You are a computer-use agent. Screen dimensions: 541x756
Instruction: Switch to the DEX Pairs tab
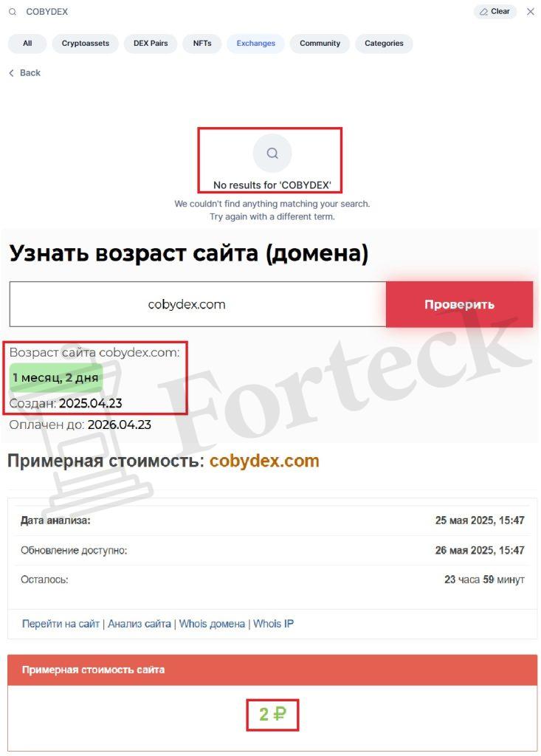click(151, 44)
